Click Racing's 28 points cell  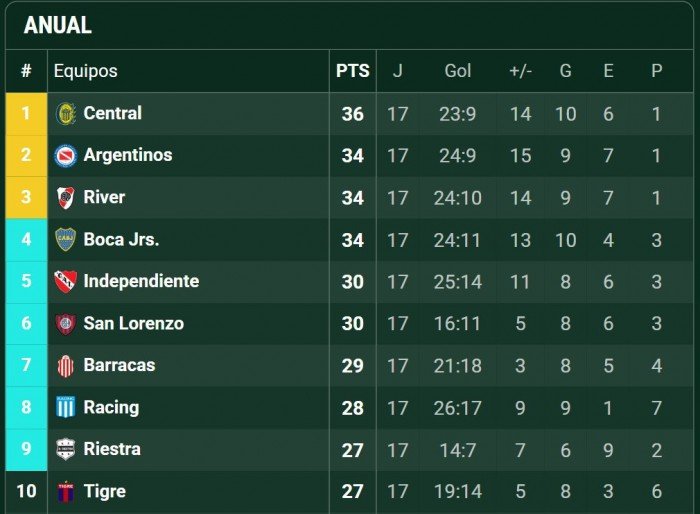point(352,408)
